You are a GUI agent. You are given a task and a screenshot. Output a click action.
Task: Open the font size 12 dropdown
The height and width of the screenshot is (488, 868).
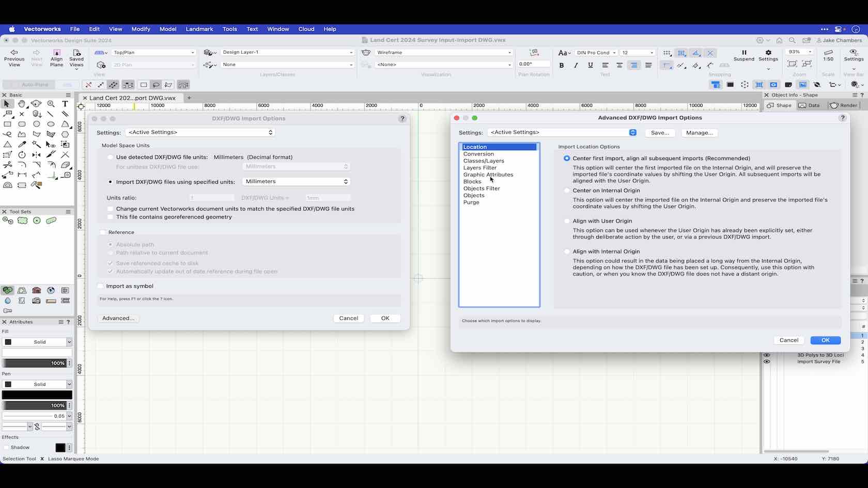tap(637, 53)
